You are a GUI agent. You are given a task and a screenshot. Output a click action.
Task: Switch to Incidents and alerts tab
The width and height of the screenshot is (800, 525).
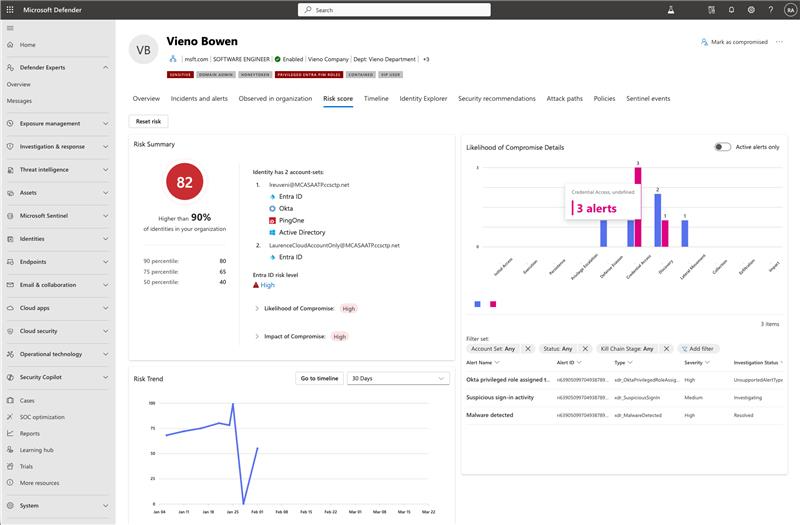coord(199,98)
